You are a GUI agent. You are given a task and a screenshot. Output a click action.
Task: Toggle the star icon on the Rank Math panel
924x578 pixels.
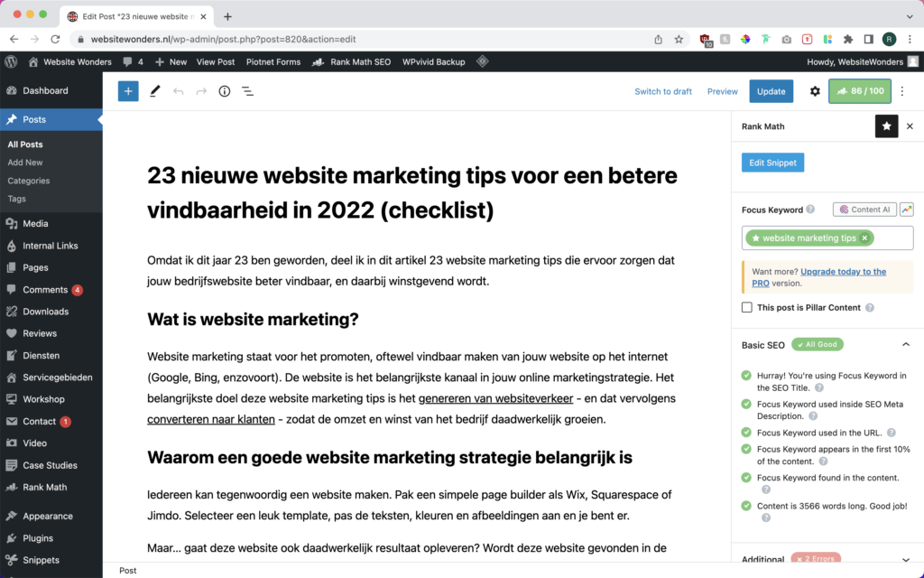pos(886,126)
